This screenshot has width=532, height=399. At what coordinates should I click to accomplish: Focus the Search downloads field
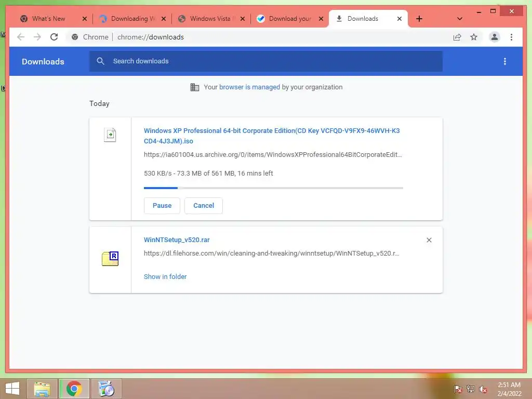(266, 61)
